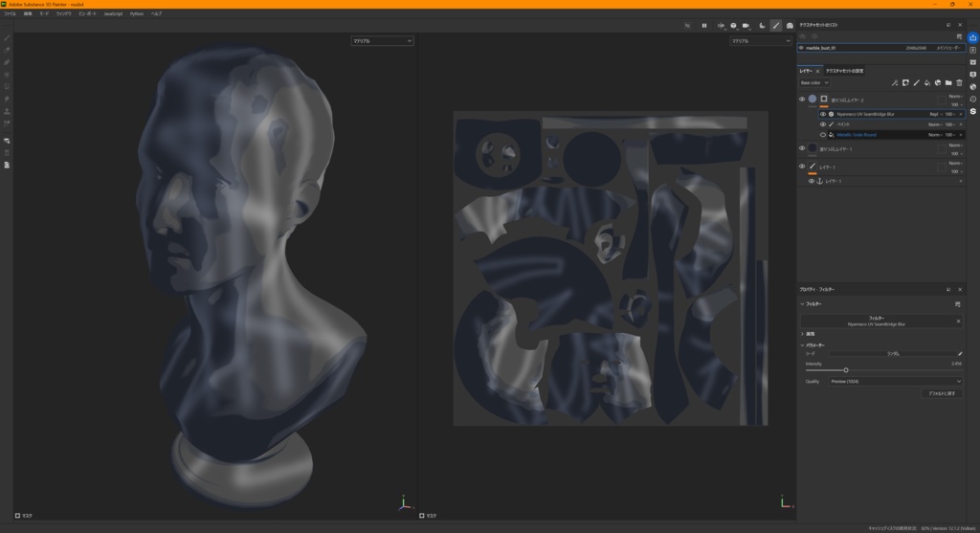Show the Metallic Grate Round effect
The height and width of the screenshot is (533, 980).
[x=822, y=134]
